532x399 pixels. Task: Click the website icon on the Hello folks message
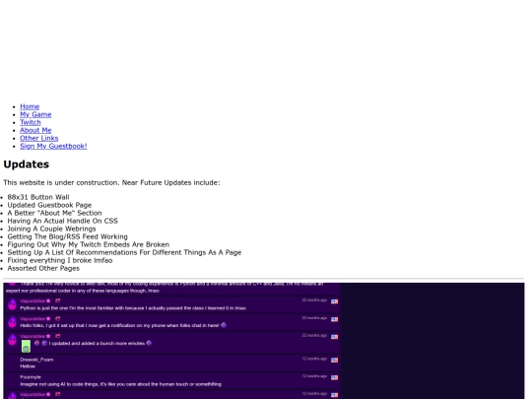[58, 318]
